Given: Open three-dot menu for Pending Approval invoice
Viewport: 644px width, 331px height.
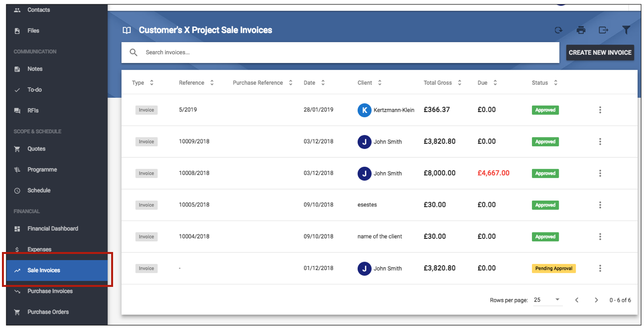Looking at the screenshot, I should pyautogui.click(x=600, y=268).
